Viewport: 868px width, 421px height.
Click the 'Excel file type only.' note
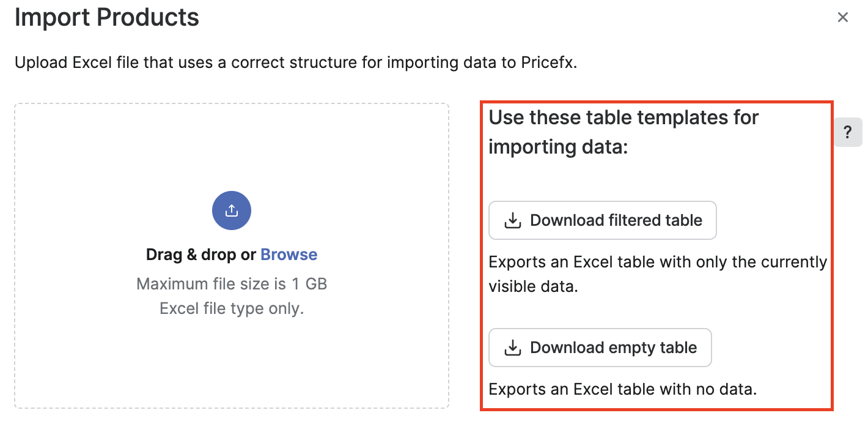pos(232,308)
